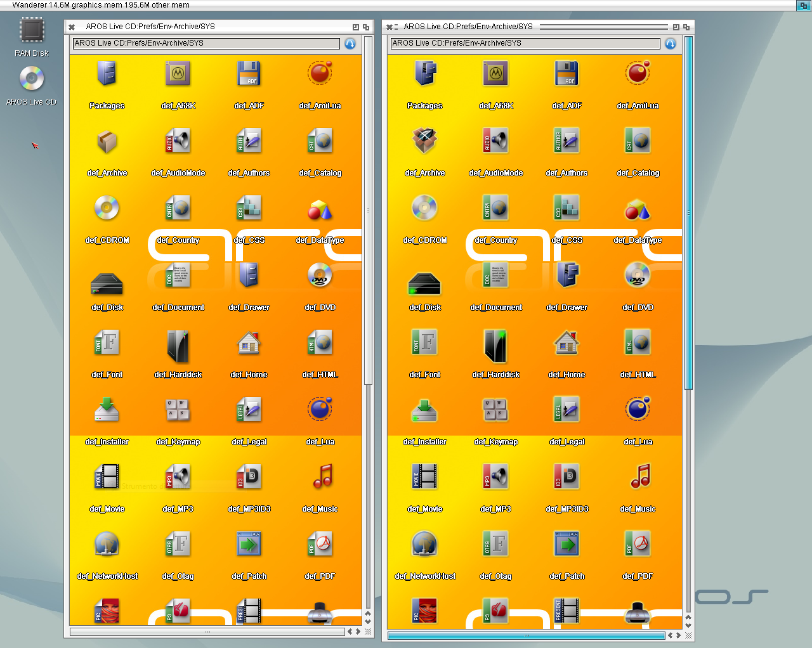Click Wanderer screen title bar text

[101, 5]
